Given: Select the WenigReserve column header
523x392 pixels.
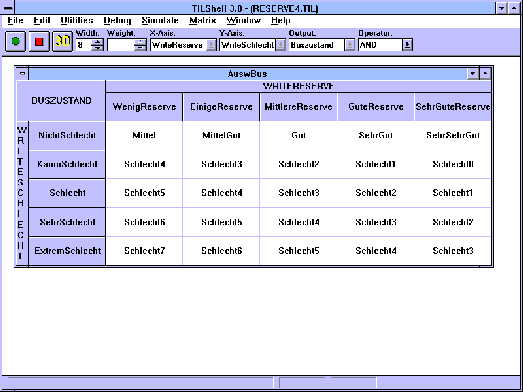Looking at the screenshot, I should point(144,107).
